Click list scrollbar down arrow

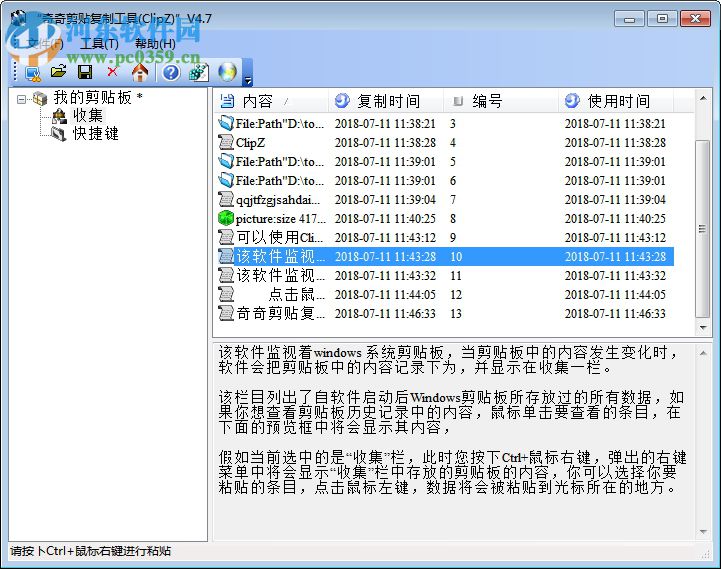pyautogui.click(x=703, y=328)
